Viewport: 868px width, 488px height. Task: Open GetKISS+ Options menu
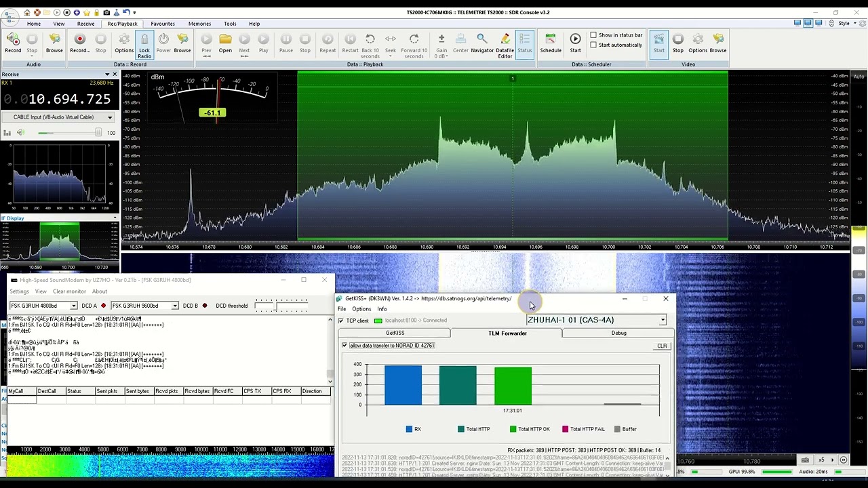[x=361, y=309]
